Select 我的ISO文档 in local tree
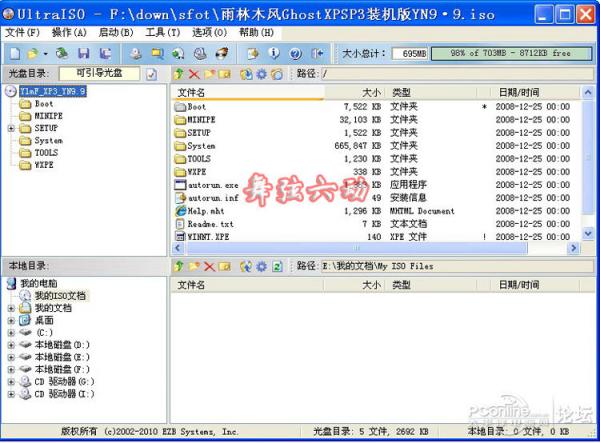600x443 pixels. [60, 296]
